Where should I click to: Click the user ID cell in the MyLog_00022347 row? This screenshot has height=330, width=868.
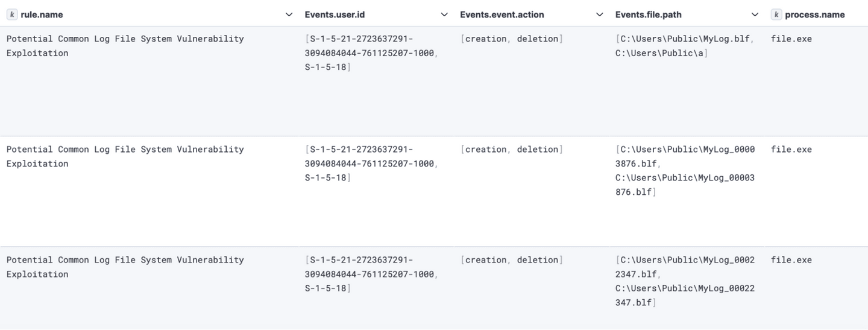coord(371,274)
